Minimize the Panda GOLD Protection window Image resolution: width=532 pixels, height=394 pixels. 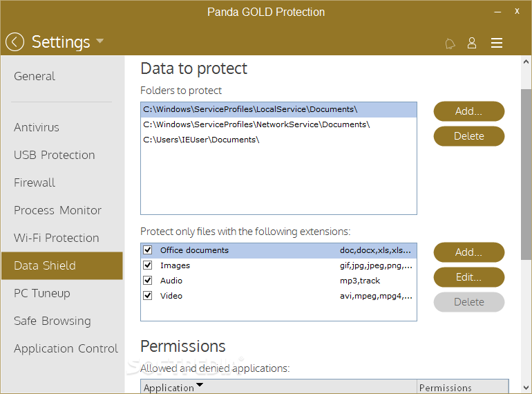[497, 12]
